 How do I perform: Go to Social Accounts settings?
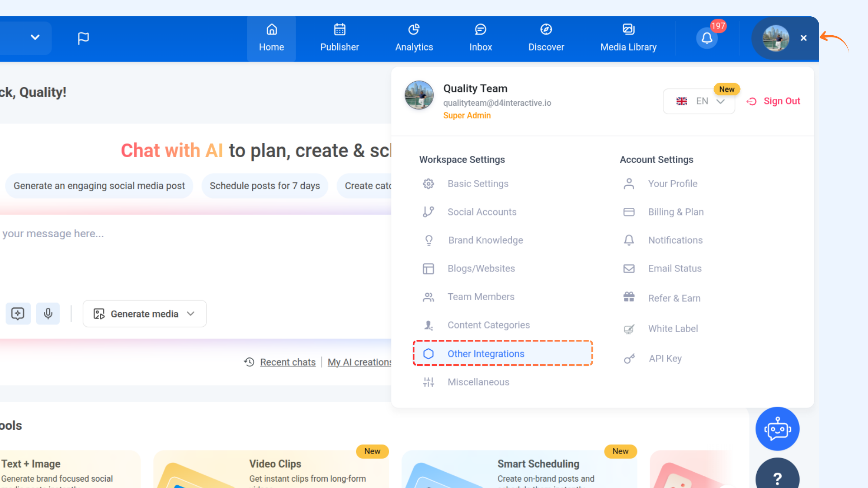[x=481, y=212]
